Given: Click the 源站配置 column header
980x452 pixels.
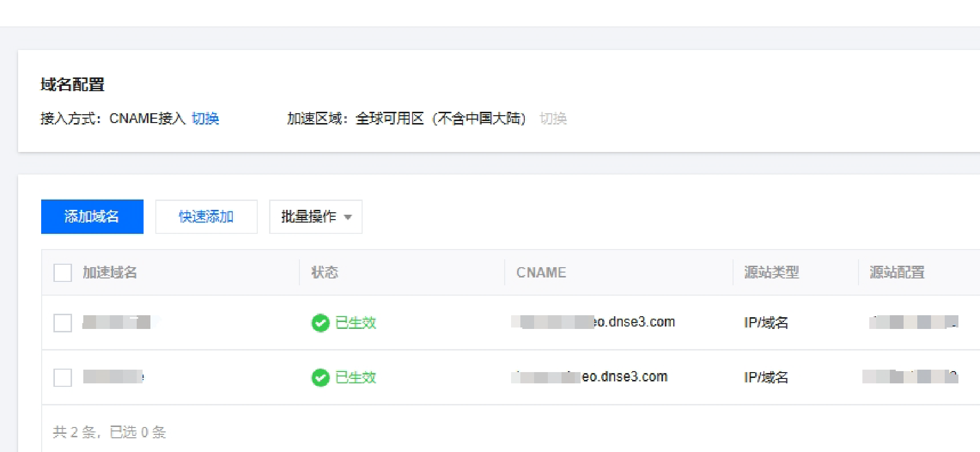Looking at the screenshot, I should pyautogui.click(x=897, y=273).
